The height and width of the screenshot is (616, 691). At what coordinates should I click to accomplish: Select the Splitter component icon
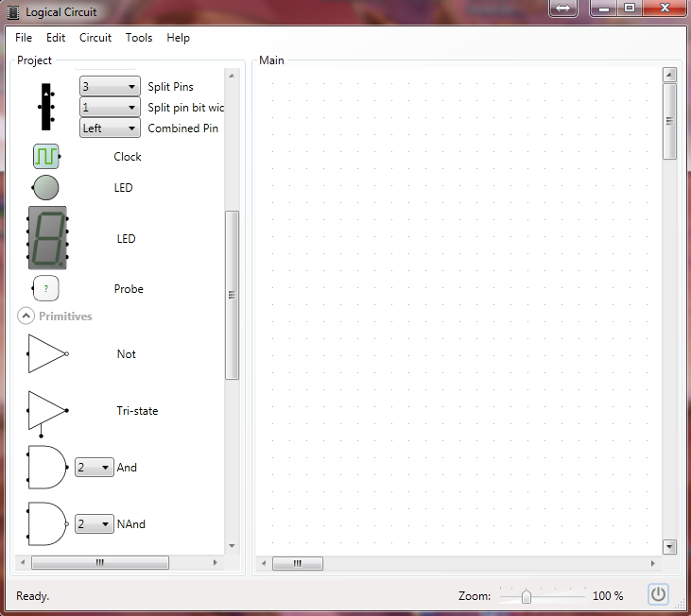(45, 107)
